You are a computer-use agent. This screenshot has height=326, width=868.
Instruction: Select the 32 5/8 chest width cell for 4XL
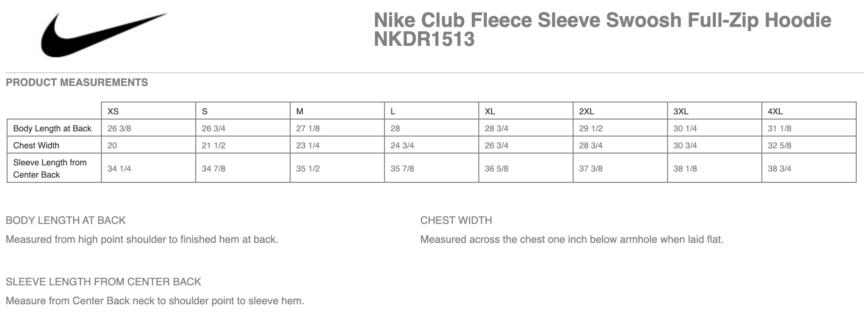click(809, 145)
